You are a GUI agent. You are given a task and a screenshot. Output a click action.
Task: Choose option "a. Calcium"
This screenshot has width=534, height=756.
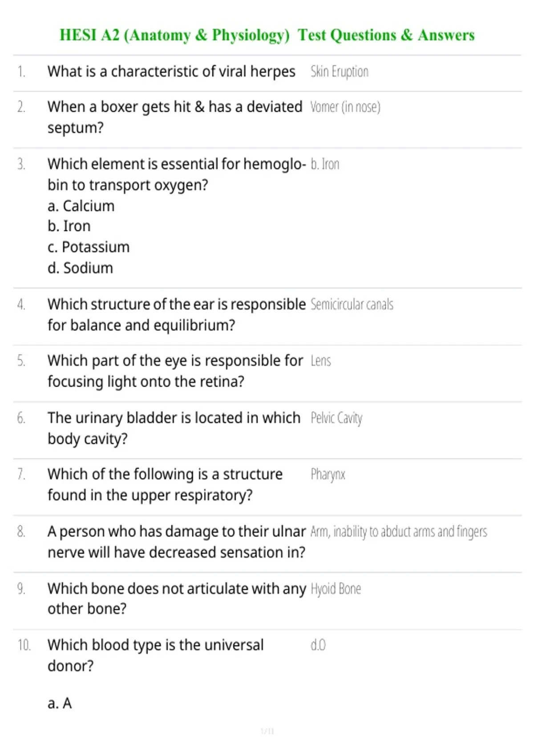[x=81, y=206]
